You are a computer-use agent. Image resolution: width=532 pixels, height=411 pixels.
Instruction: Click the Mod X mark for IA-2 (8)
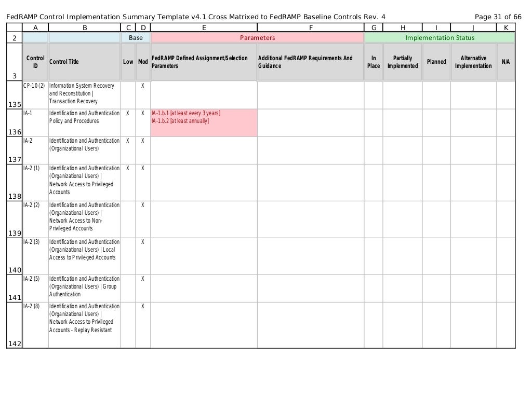[x=143, y=306]
